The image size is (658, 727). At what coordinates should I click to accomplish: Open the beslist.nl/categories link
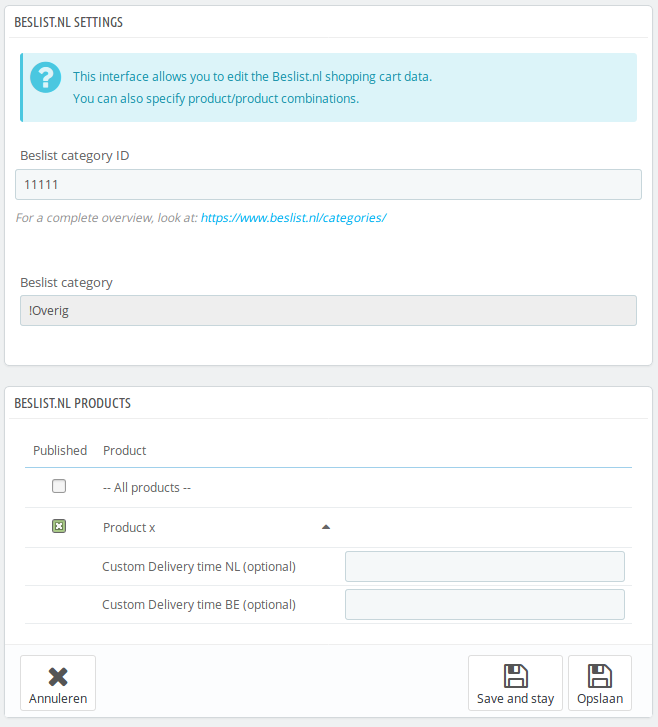pyautogui.click(x=293, y=217)
